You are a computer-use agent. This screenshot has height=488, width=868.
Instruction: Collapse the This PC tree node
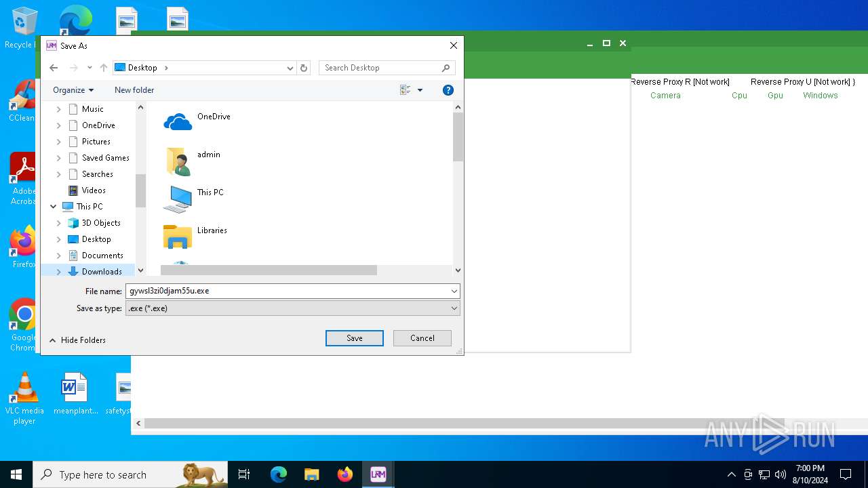point(54,207)
